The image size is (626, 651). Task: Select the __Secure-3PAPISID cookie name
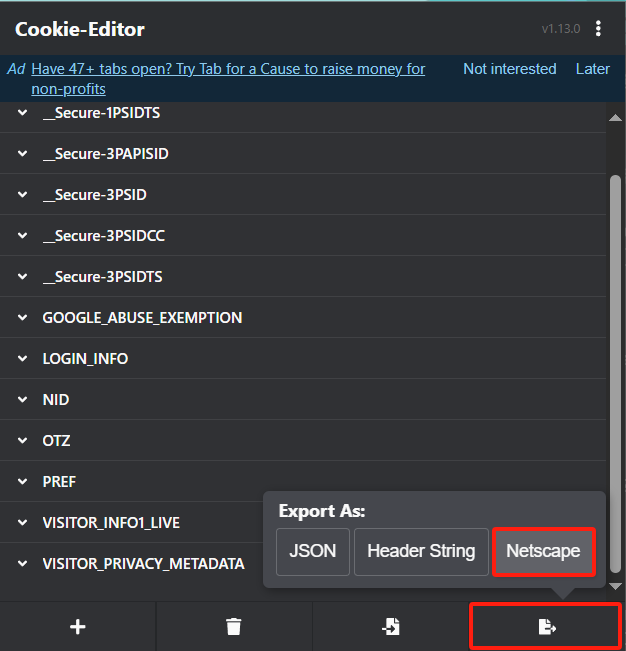tap(105, 154)
